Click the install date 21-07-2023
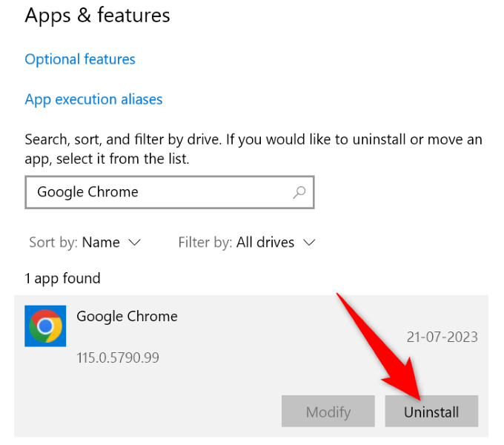 pyautogui.click(x=442, y=337)
